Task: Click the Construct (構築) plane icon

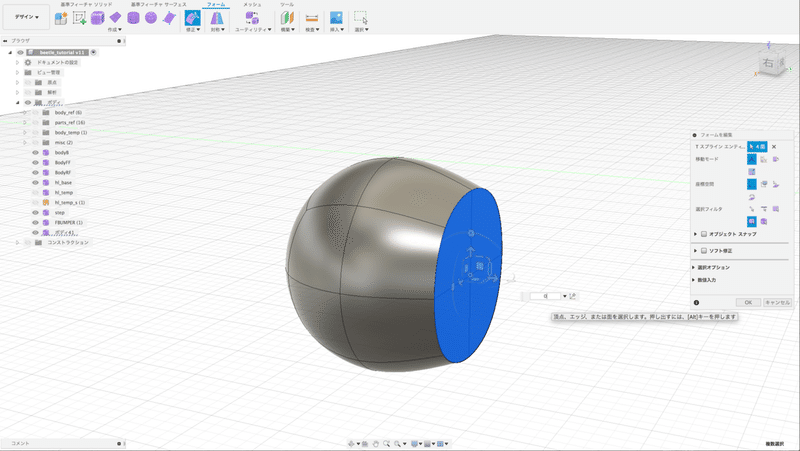Action: (287, 18)
